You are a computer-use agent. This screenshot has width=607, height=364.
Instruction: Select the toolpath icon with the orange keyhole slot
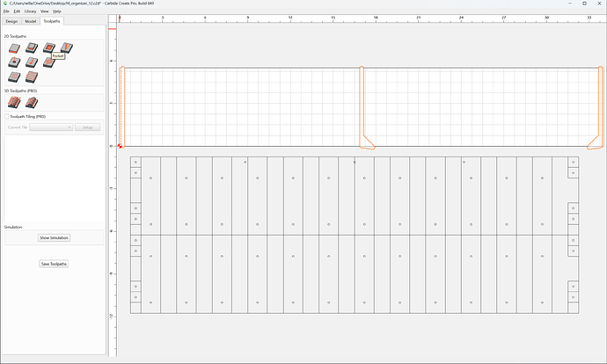point(32,62)
